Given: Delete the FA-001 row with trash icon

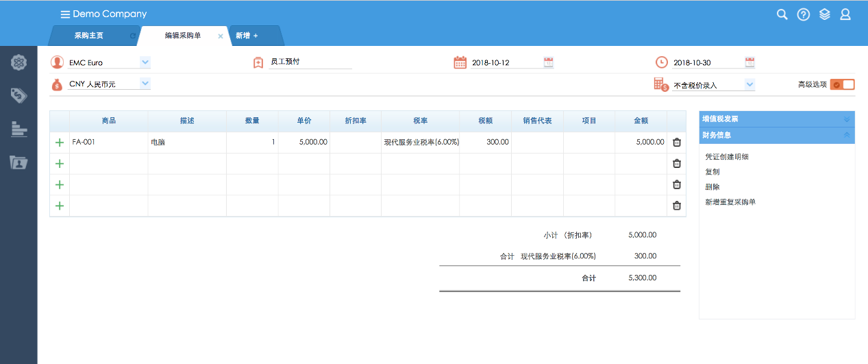Looking at the screenshot, I should click(677, 143).
